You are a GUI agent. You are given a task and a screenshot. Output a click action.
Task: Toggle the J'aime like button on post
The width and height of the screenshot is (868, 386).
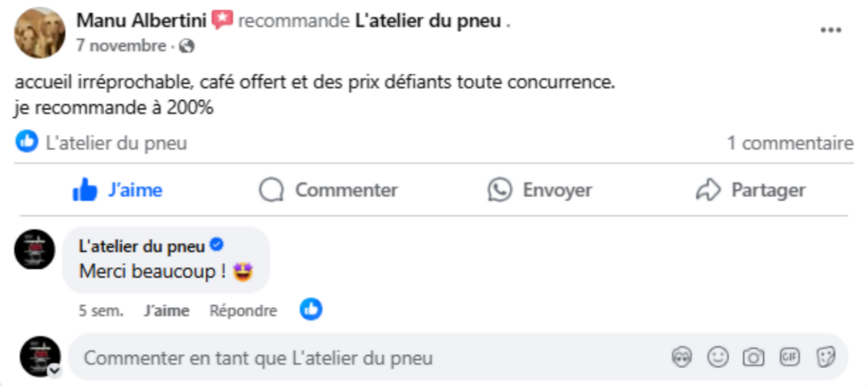coord(117,190)
